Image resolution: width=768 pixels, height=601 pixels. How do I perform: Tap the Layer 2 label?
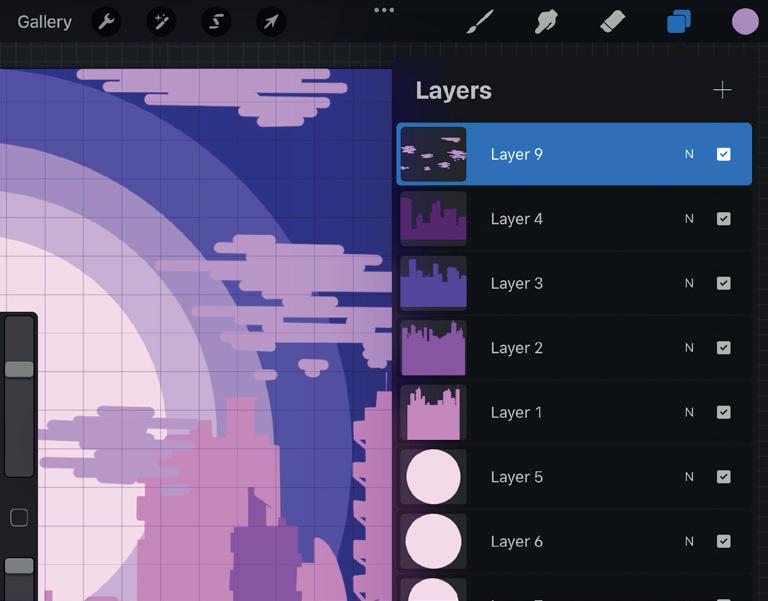[517, 348]
